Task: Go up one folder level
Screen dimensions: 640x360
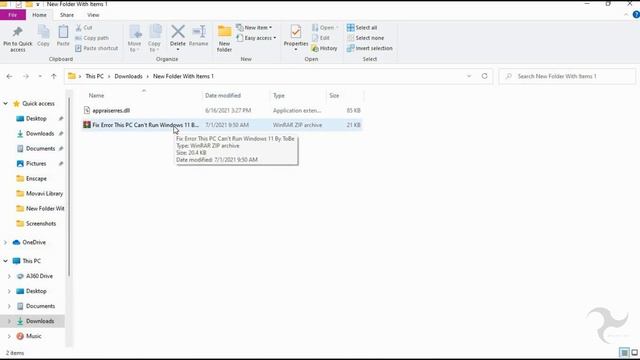Action: click(x=53, y=76)
